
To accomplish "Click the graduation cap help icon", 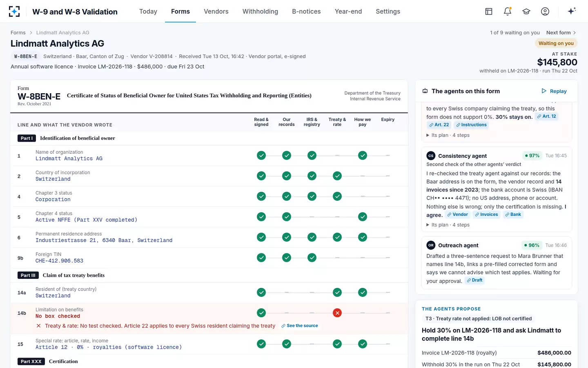I will pos(526,11).
